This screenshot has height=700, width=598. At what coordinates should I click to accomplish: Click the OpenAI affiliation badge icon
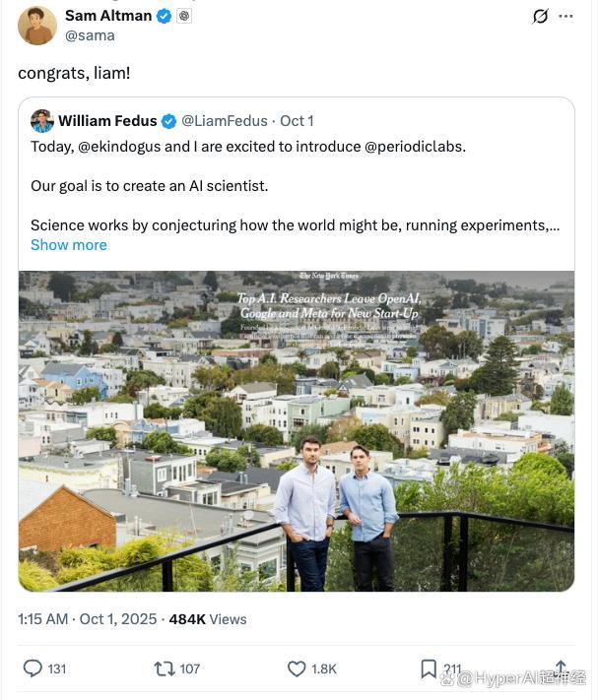[184, 16]
